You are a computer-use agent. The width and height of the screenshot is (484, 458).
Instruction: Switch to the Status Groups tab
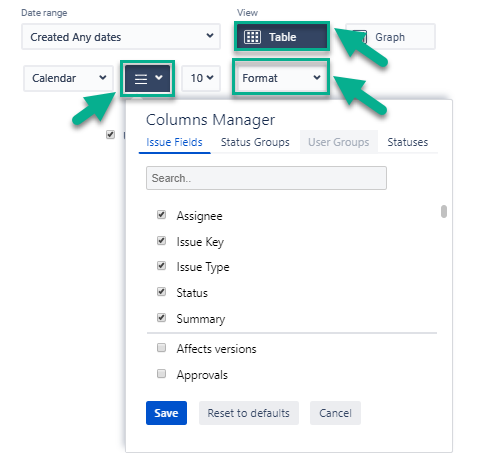click(255, 142)
